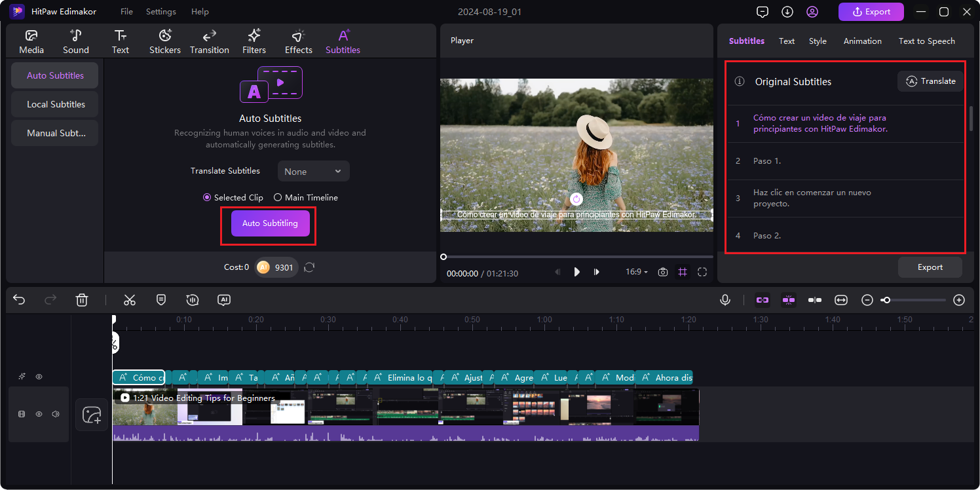The width and height of the screenshot is (980, 490).
Task: Open the 16:9 aspect ratio dropdown
Action: click(x=637, y=272)
